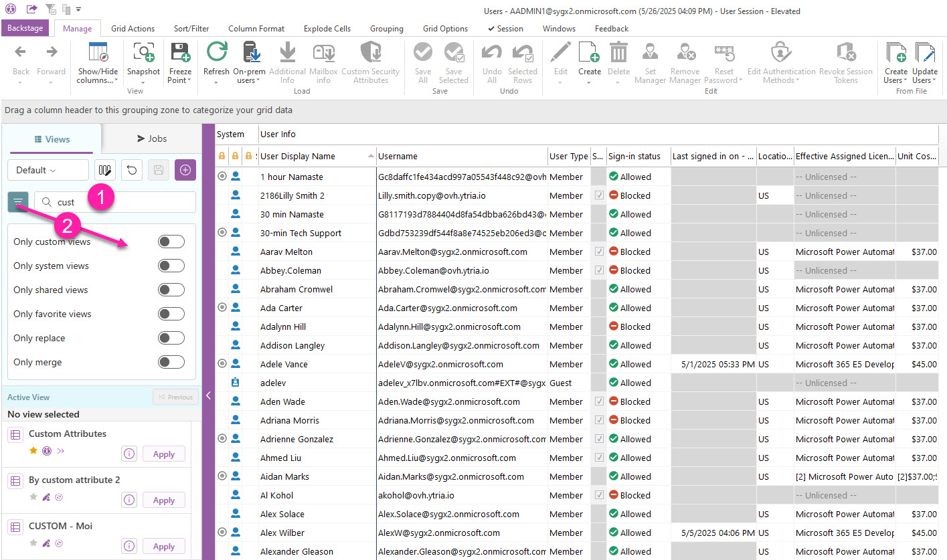Click the filter views icon button
Screen dimensions: 947x560
[18, 201]
